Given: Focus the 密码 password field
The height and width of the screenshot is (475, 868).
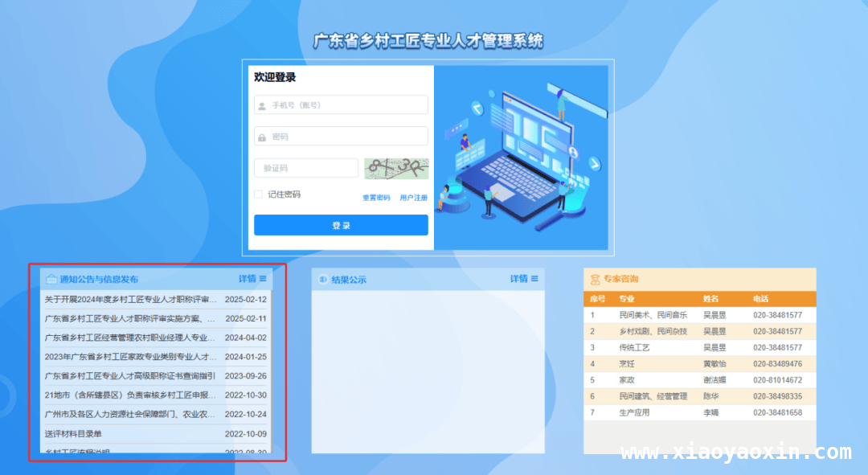Looking at the screenshot, I should click(x=341, y=136).
